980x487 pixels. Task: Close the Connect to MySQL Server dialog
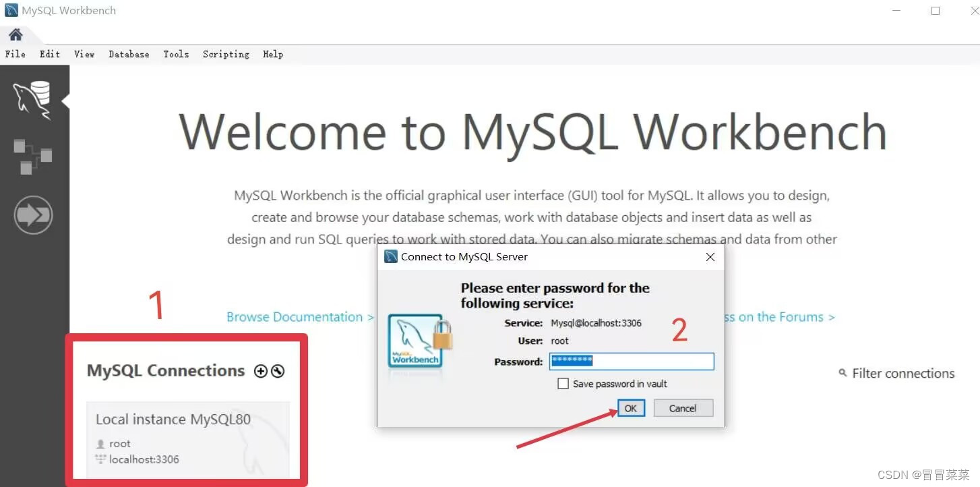(710, 257)
